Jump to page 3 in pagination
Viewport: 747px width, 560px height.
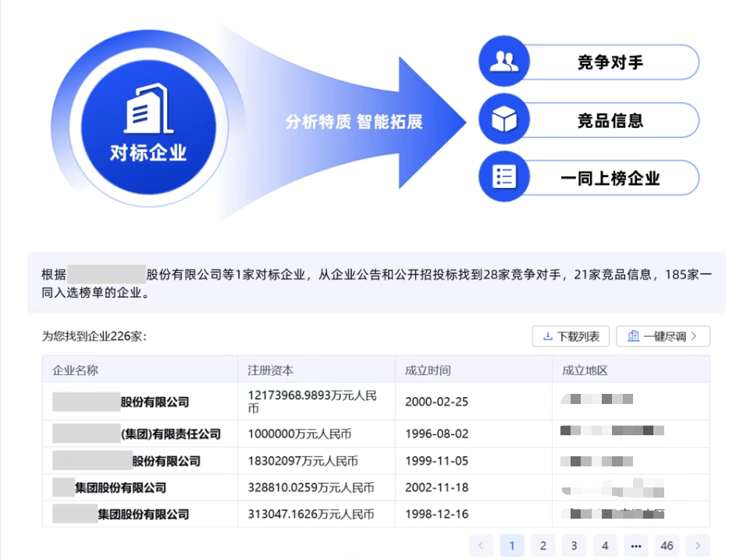(x=574, y=545)
